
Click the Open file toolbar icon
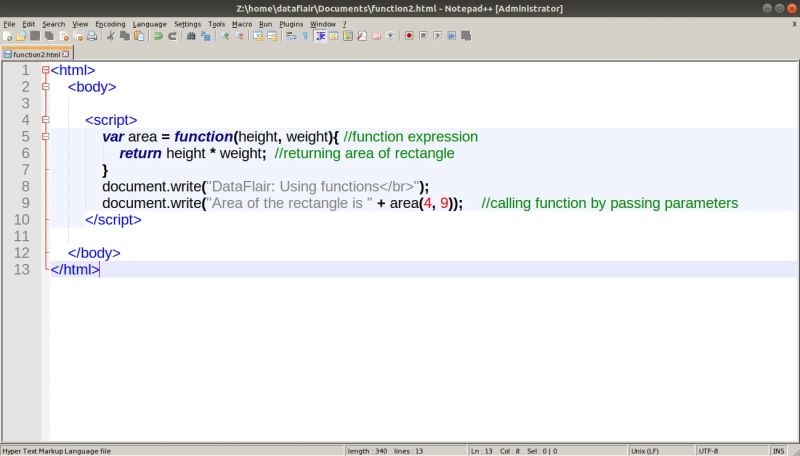click(21, 36)
